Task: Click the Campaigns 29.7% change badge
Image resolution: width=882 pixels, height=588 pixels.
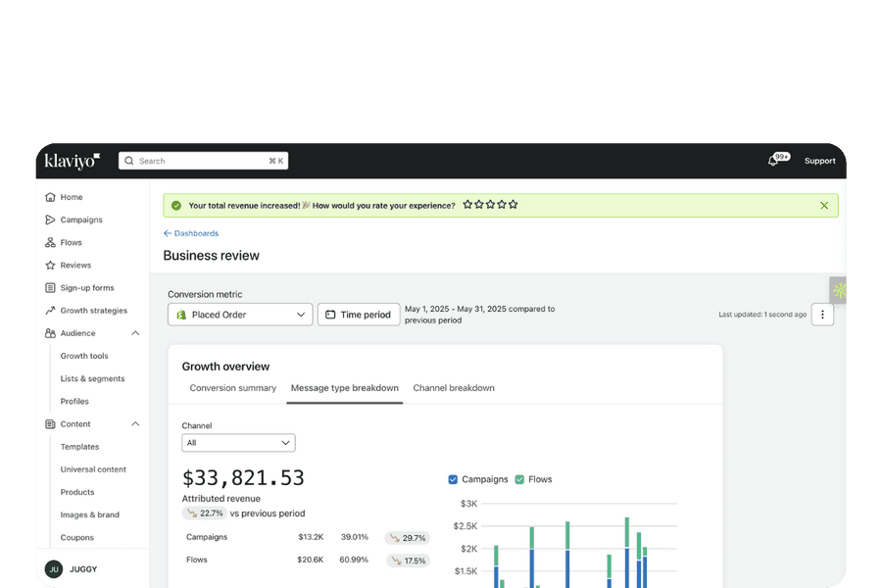Action: point(408,538)
